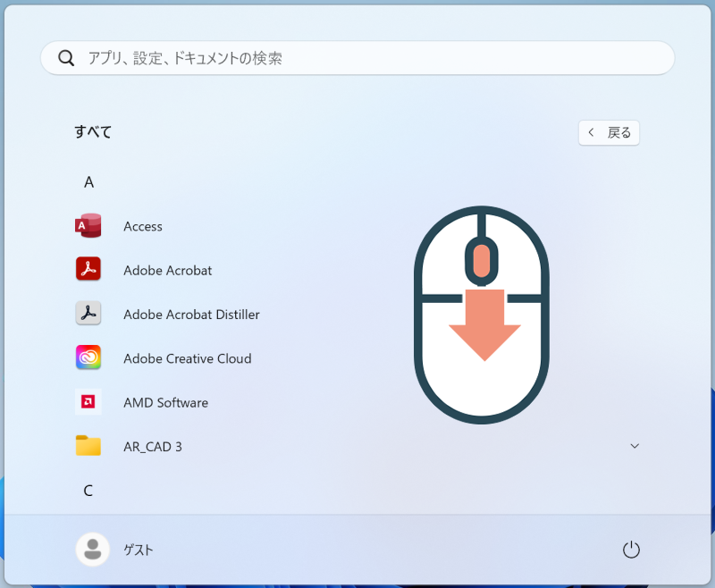Open the AR_CAD 3 folder icon
The image size is (715, 588).
coord(88,446)
